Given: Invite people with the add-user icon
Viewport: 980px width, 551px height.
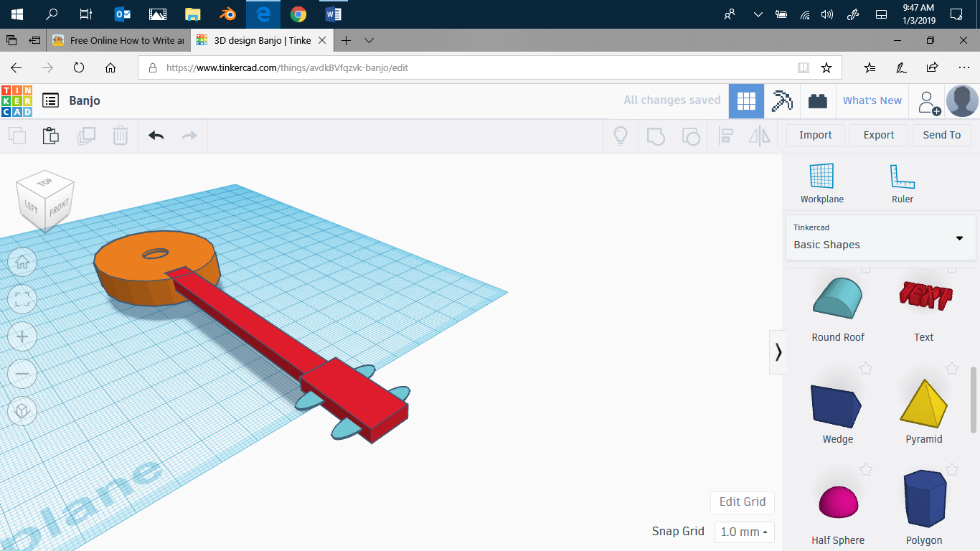Looking at the screenshot, I should pyautogui.click(x=929, y=102).
